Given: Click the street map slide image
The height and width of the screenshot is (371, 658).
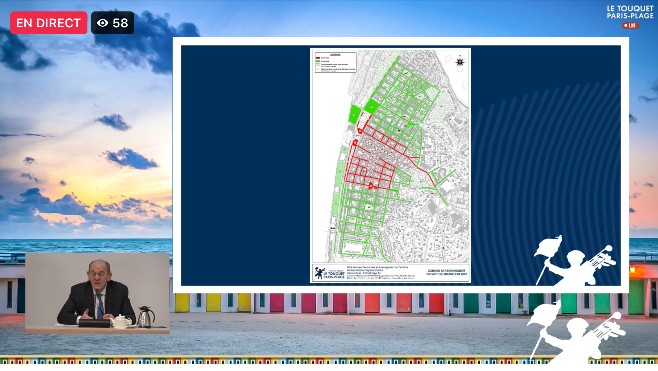Looking at the screenshot, I should tap(390, 165).
